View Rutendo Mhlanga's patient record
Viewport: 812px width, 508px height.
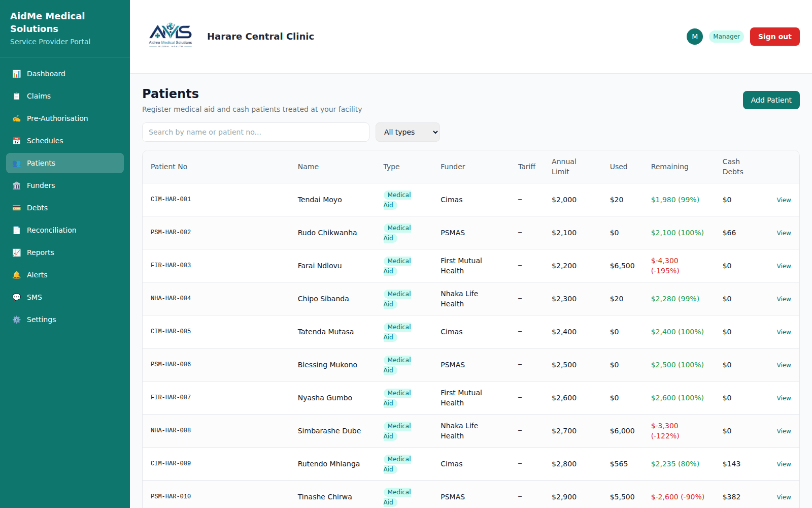tap(784, 464)
